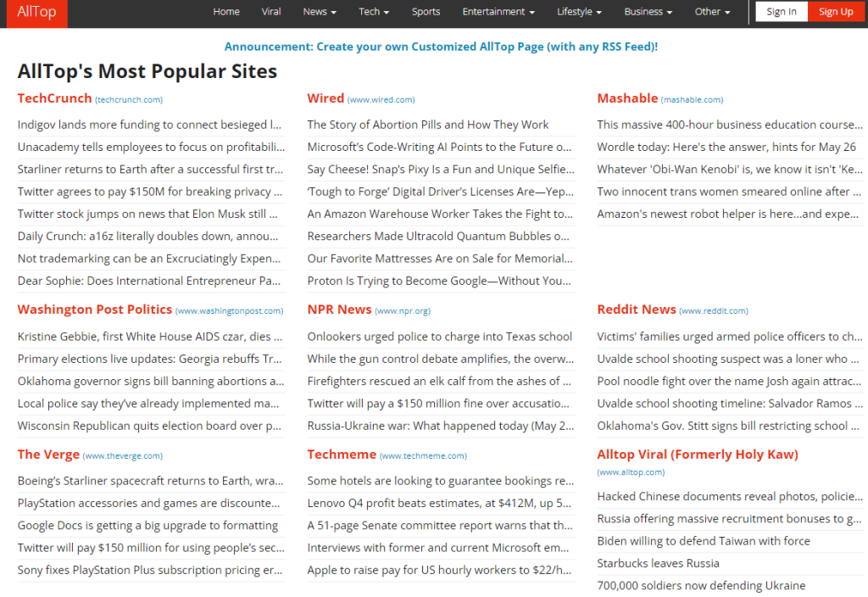Read Google Docs formatting upgrade story
868x597 pixels.
147,525
